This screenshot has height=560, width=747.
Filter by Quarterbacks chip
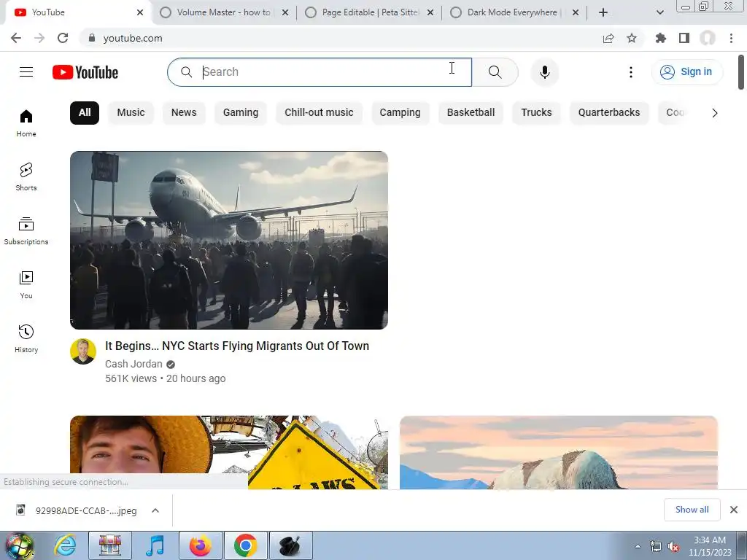[x=609, y=113]
